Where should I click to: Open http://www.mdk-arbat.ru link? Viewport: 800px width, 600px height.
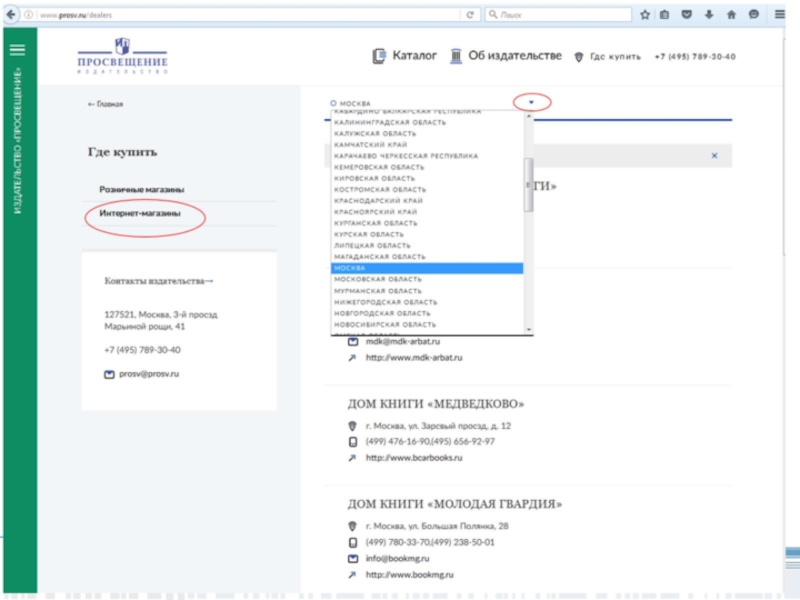tap(414, 358)
